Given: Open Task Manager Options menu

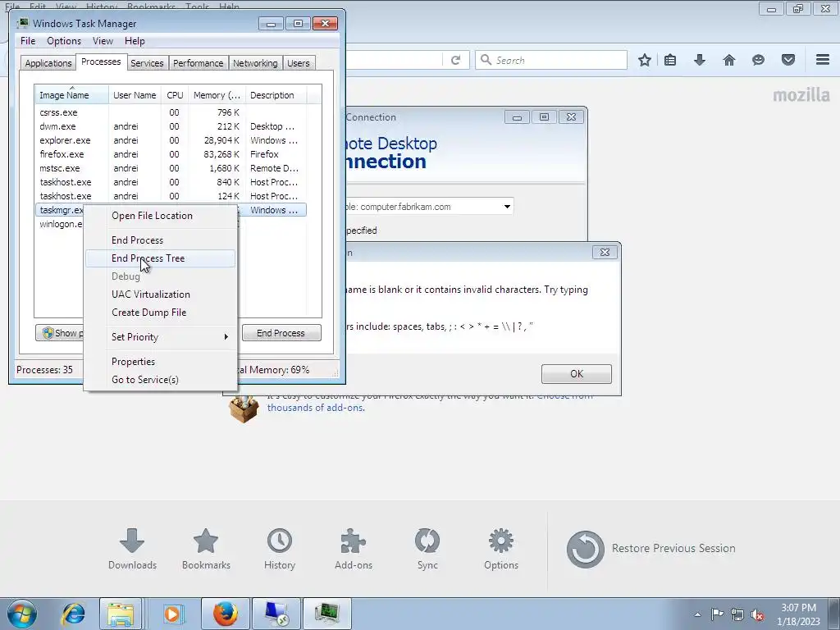Looking at the screenshot, I should point(64,41).
